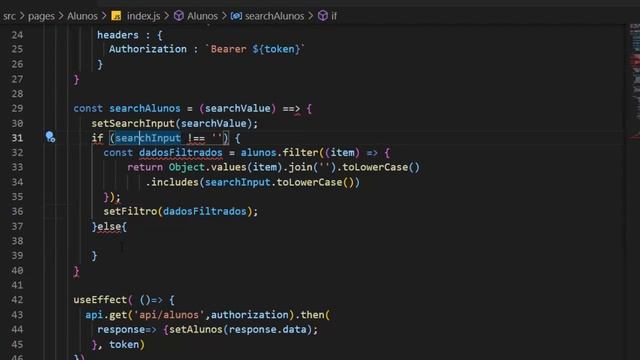Open the 'index.js' breadcrumb item
This screenshot has width=640, height=360.
143,16
